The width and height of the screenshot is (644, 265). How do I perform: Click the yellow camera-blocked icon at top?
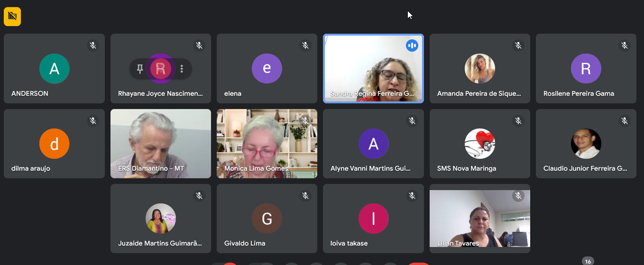click(12, 17)
